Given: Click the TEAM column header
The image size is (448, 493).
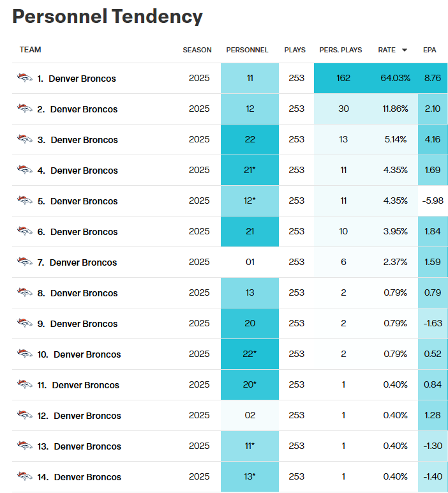Looking at the screenshot, I should [x=30, y=50].
